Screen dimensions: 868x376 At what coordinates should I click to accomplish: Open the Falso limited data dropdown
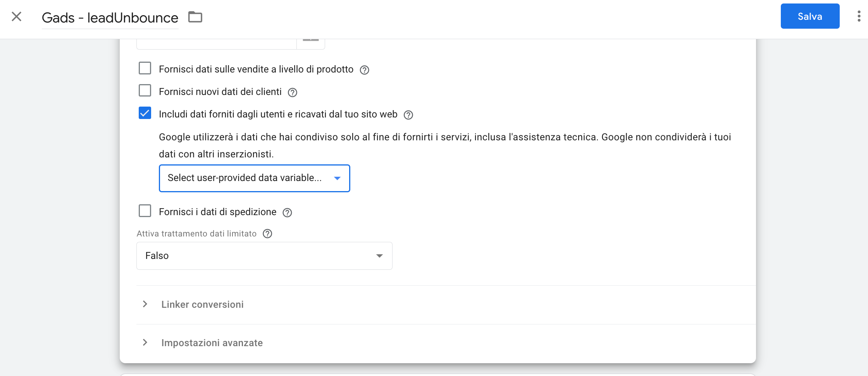point(264,256)
